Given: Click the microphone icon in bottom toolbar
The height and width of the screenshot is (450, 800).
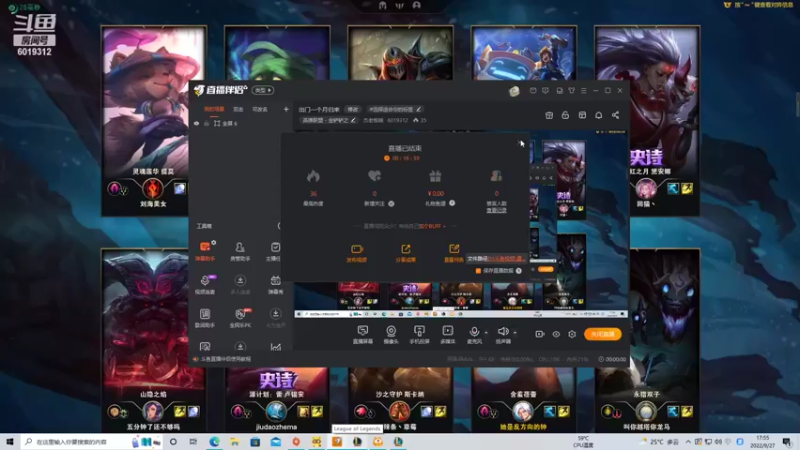Looking at the screenshot, I should (474, 332).
